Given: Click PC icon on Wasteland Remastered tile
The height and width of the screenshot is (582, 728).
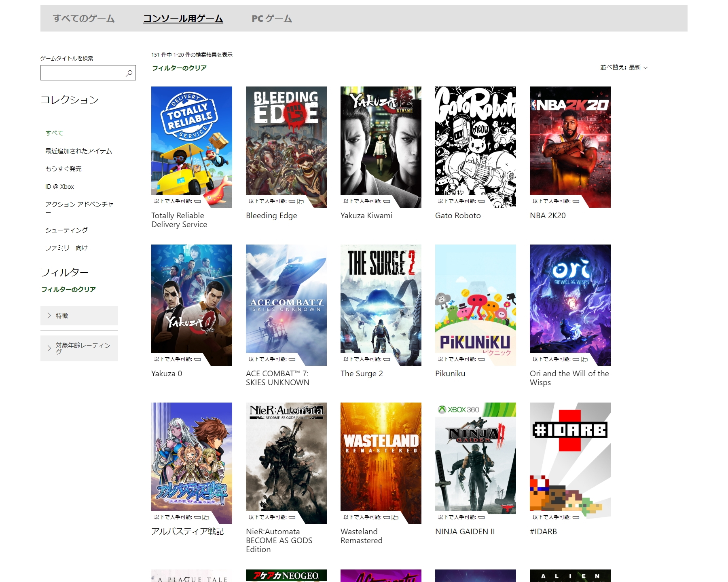Looking at the screenshot, I should (395, 517).
